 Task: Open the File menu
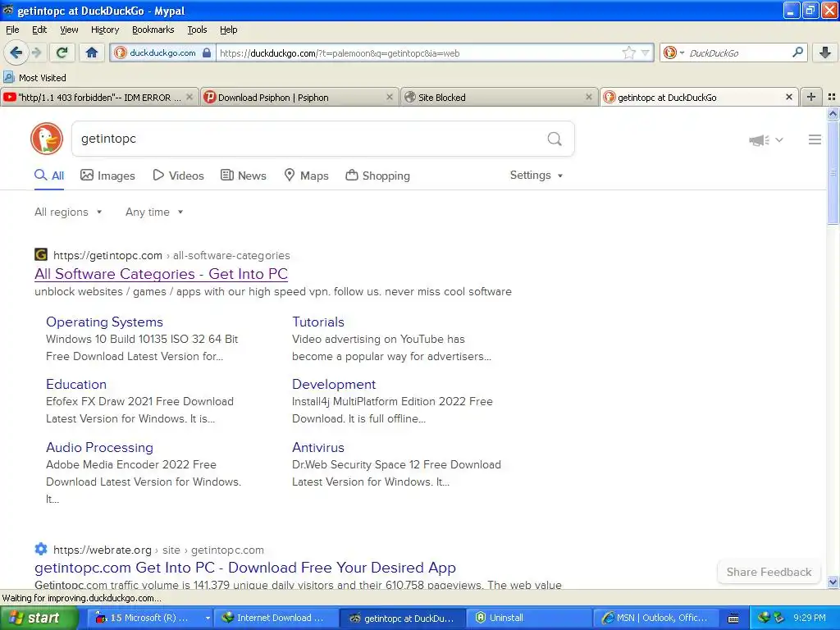point(12,30)
